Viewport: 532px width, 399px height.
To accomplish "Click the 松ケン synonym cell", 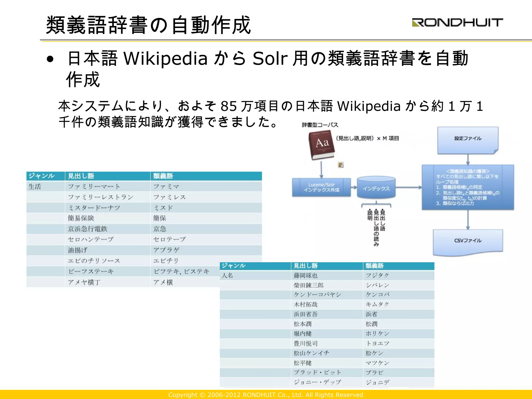I will click(x=399, y=353).
